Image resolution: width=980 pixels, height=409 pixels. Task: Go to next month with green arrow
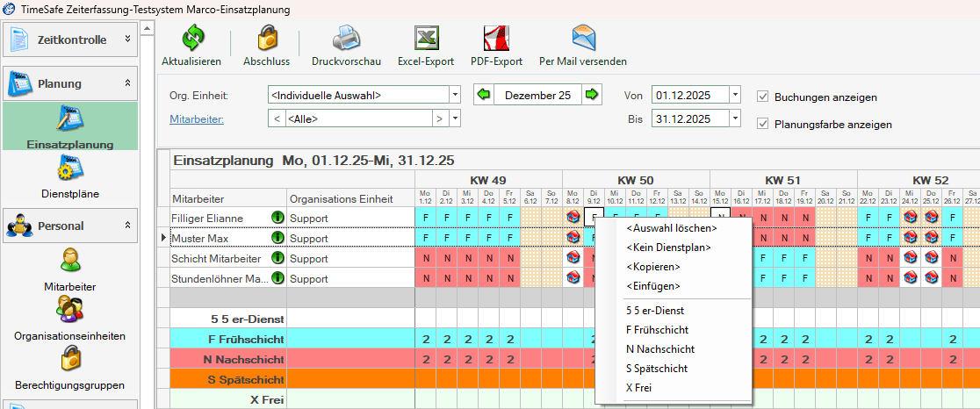click(x=591, y=95)
